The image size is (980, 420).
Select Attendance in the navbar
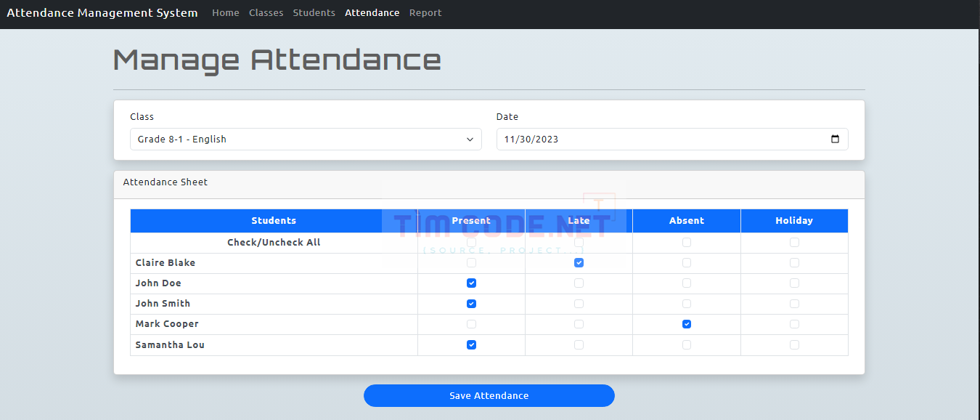(x=372, y=13)
